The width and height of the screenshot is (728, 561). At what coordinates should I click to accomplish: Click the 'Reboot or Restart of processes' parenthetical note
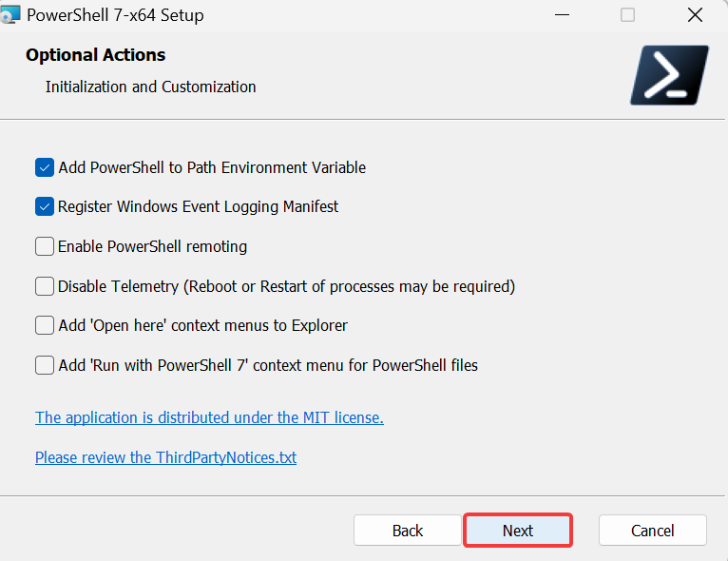click(x=350, y=286)
